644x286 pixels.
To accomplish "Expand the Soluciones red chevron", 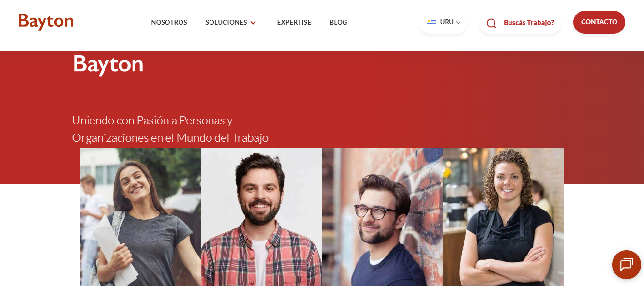I will click(x=253, y=23).
